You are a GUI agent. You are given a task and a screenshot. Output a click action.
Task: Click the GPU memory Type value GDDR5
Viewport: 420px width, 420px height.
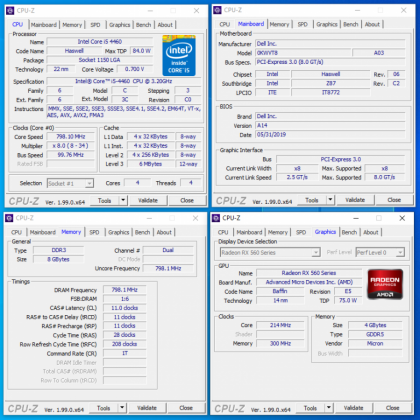tap(375, 334)
